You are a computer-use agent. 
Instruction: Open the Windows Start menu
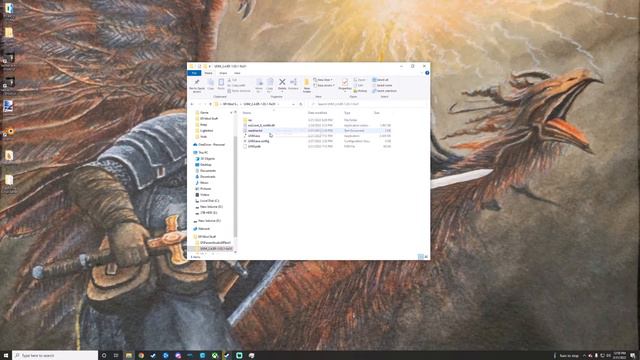[6, 356]
